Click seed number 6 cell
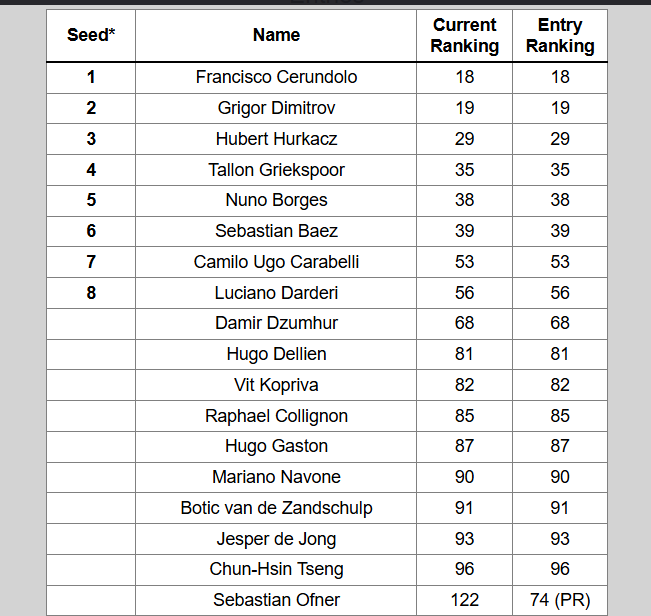The image size is (651, 616). coord(91,231)
